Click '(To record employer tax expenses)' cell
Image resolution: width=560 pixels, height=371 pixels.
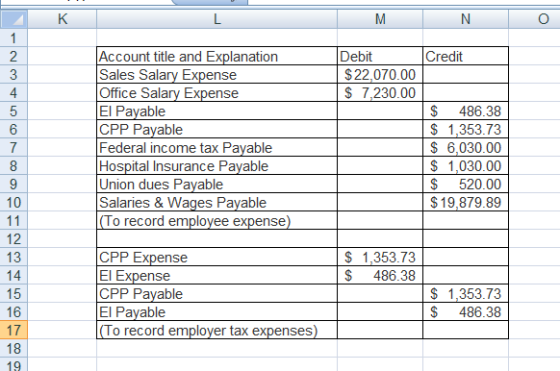217,330
